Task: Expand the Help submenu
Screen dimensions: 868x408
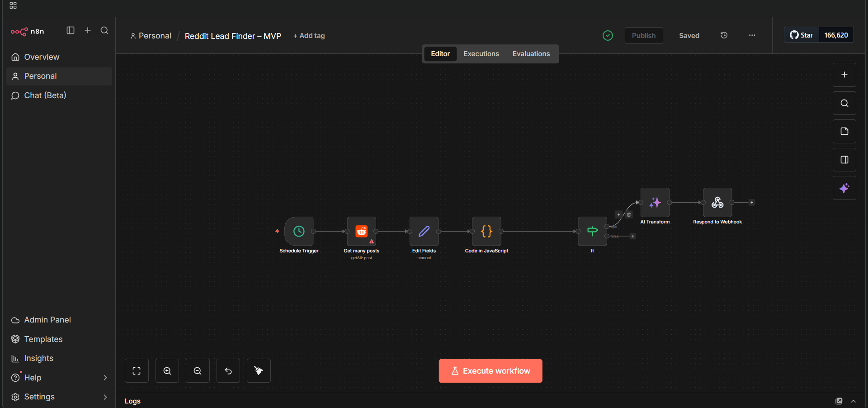Action: tap(105, 378)
